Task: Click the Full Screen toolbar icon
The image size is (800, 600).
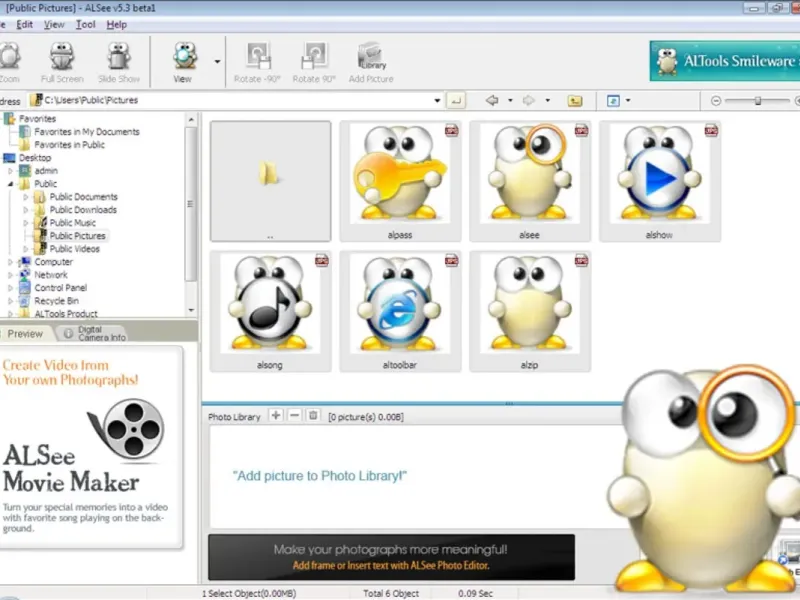Action: 62,62
